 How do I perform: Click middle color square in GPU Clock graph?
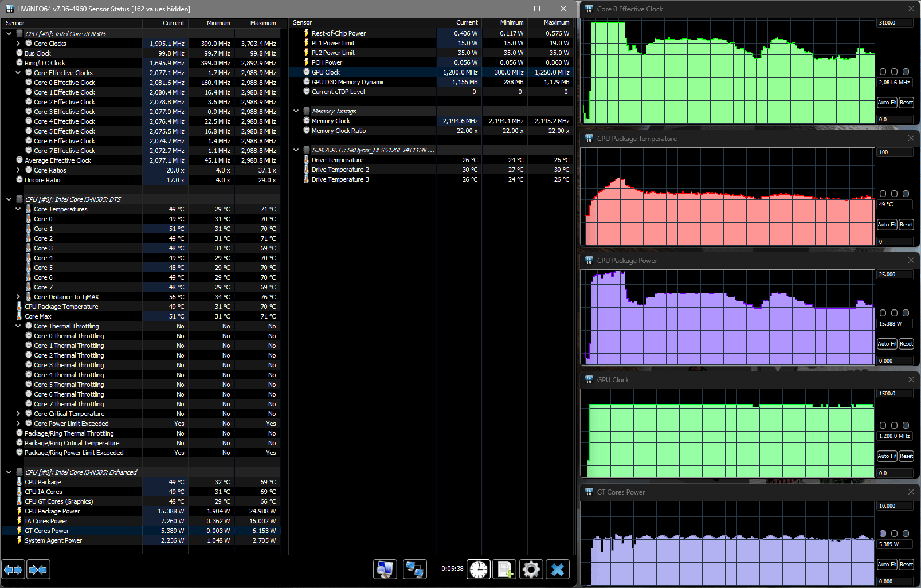[894, 425]
